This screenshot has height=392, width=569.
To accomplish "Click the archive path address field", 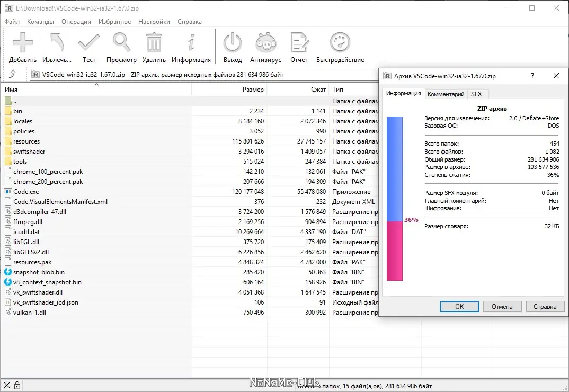I will (x=204, y=74).
